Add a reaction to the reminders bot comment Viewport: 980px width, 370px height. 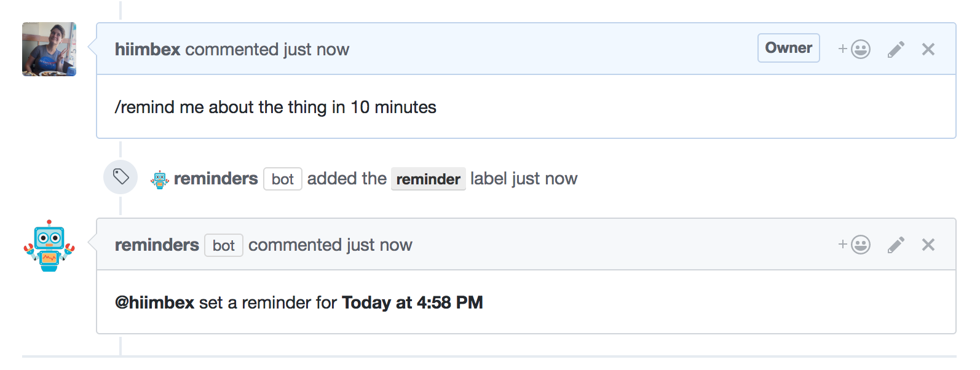click(855, 245)
